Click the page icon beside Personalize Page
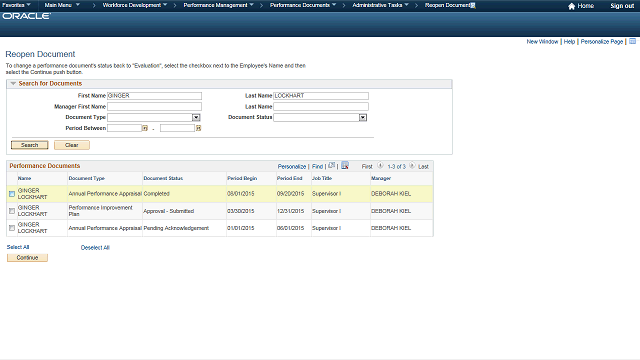The image size is (640, 360). pos(632,41)
